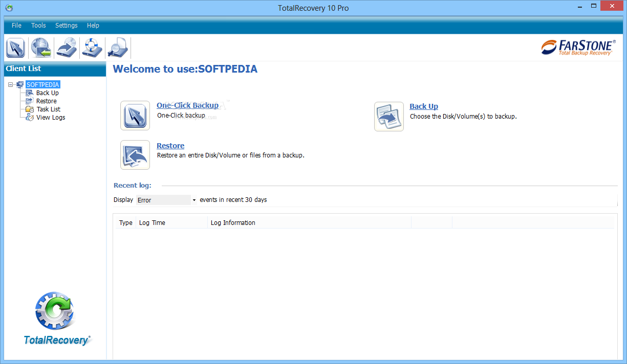Image resolution: width=627 pixels, height=364 pixels.
Task: Click the TotalRecovery gear logo
Action: [x=55, y=311]
